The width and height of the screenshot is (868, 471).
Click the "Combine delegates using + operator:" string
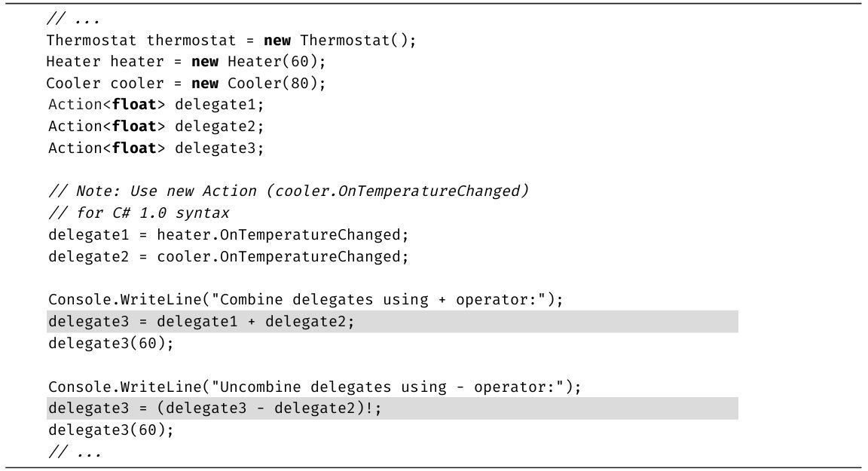coord(383,300)
